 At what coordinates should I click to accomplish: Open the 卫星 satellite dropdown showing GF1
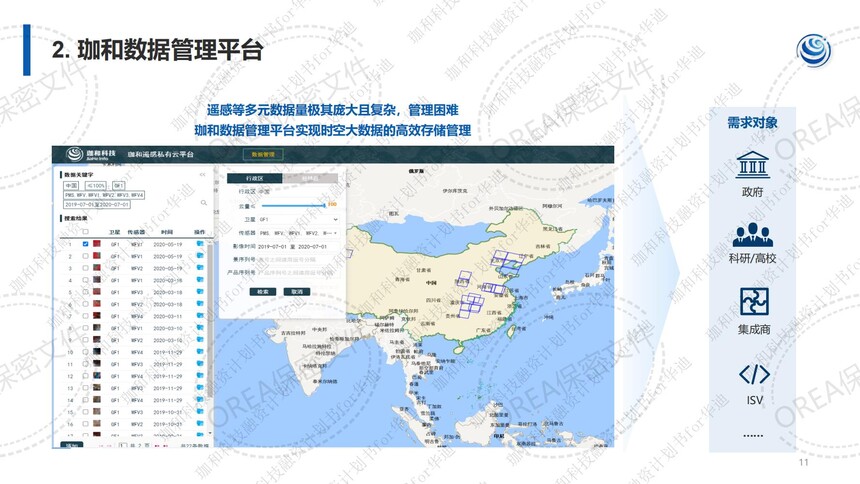298,220
